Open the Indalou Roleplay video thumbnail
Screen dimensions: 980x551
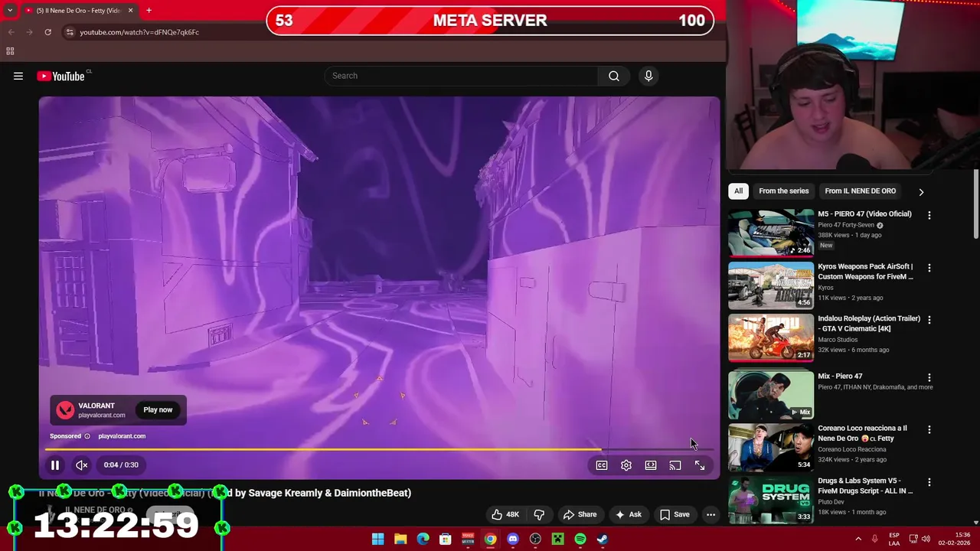[x=771, y=337]
